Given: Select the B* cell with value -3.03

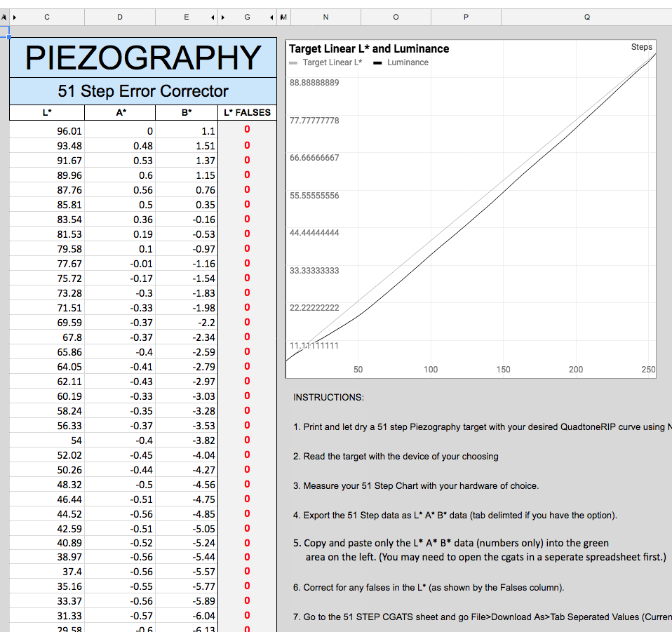Looking at the screenshot, I should point(187,396).
